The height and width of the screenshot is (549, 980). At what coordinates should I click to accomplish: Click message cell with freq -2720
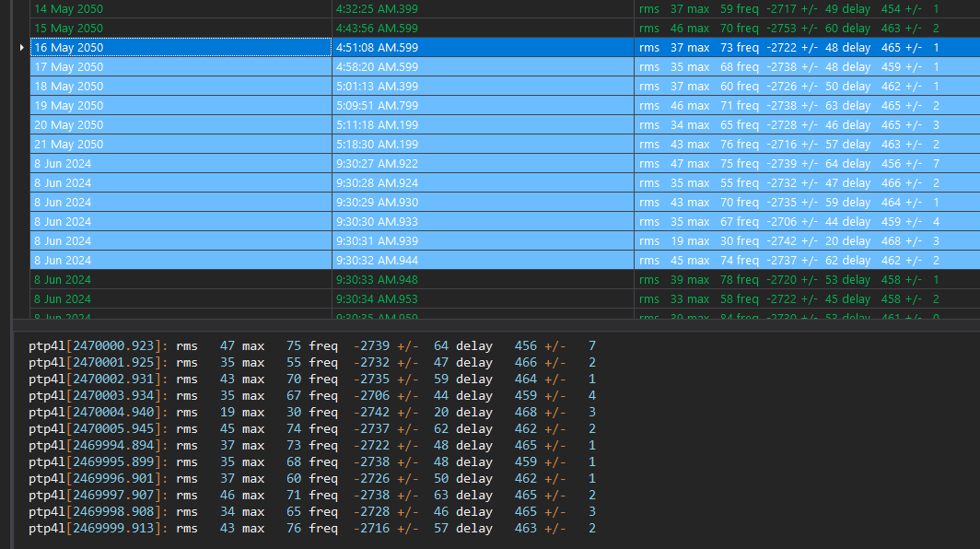808,280
